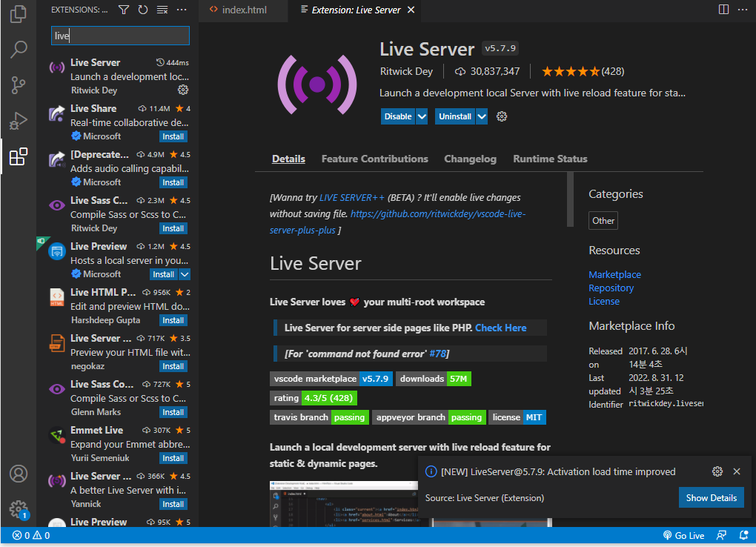Open the Repository resource link
Viewport: 756px width, 547px height.
coord(611,288)
